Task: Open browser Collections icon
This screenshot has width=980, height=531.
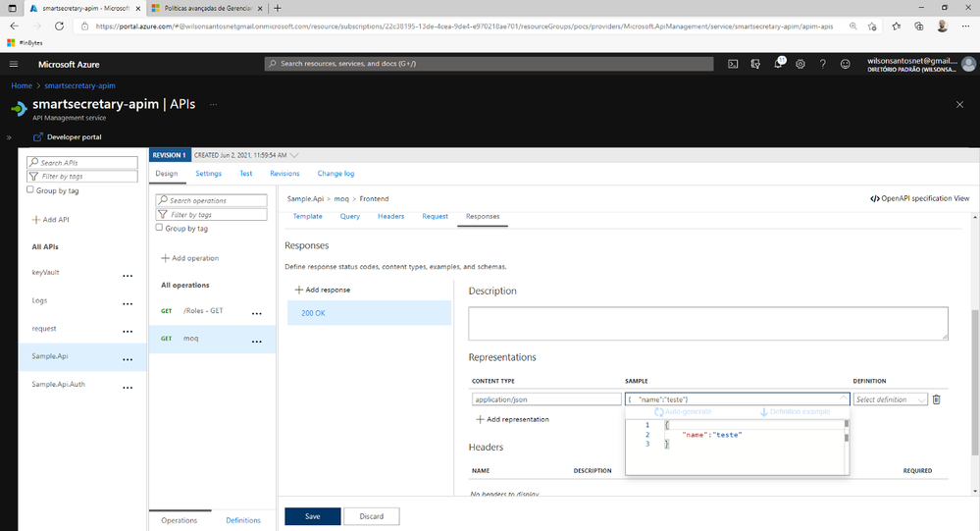Action: [x=919, y=27]
